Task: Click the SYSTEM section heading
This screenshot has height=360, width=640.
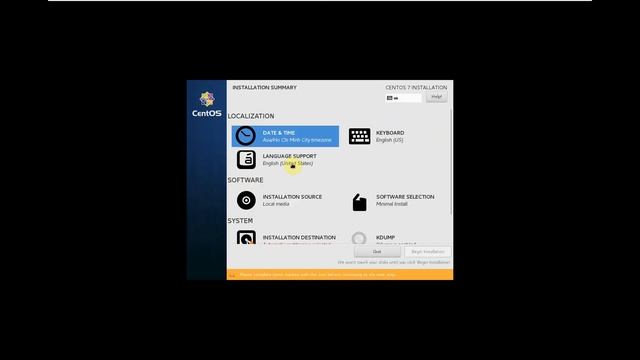Action: [x=240, y=221]
